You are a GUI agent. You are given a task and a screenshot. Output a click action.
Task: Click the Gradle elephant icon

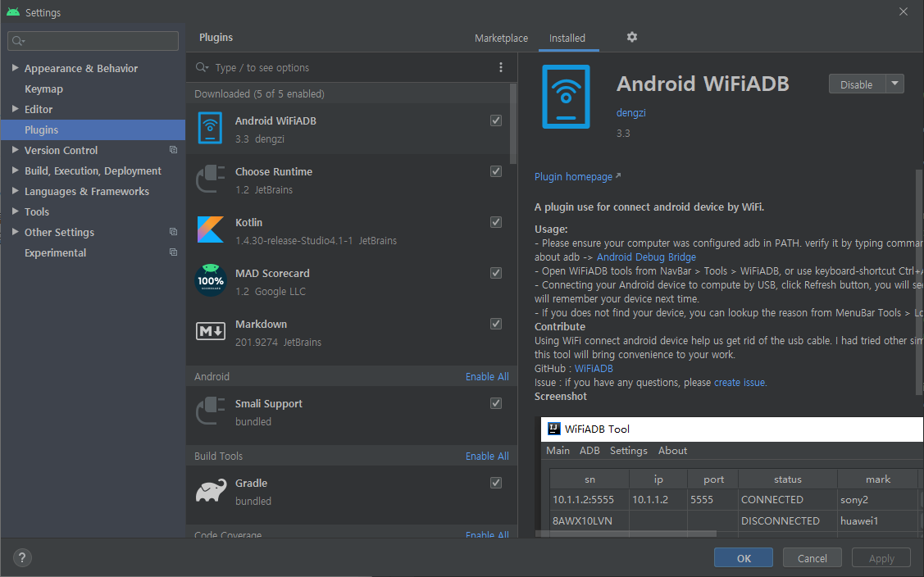[211, 490]
